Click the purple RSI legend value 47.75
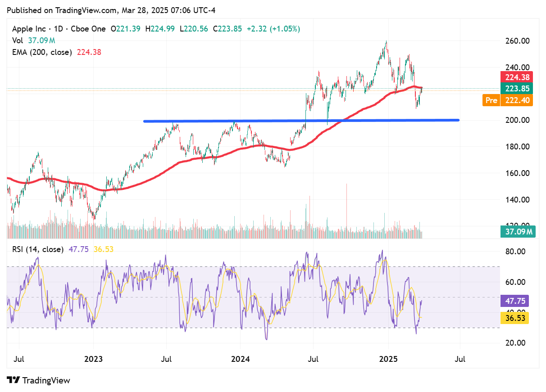This screenshot has height=392, width=546. pos(78,249)
